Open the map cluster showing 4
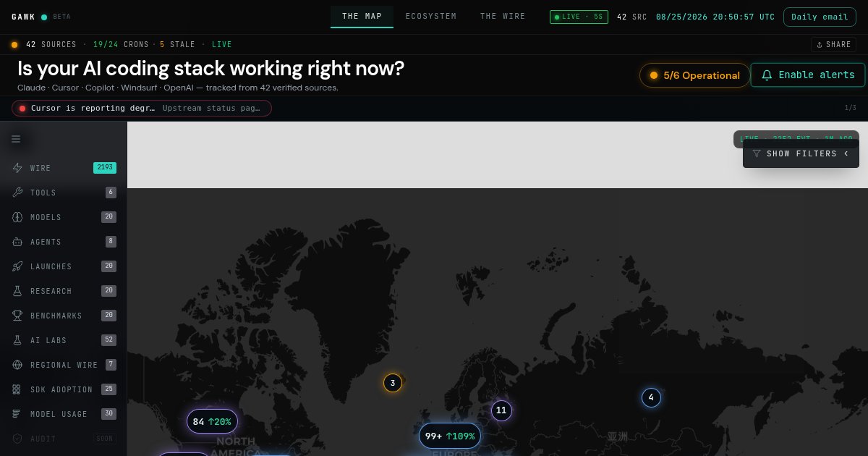868x456 pixels. (651, 397)
